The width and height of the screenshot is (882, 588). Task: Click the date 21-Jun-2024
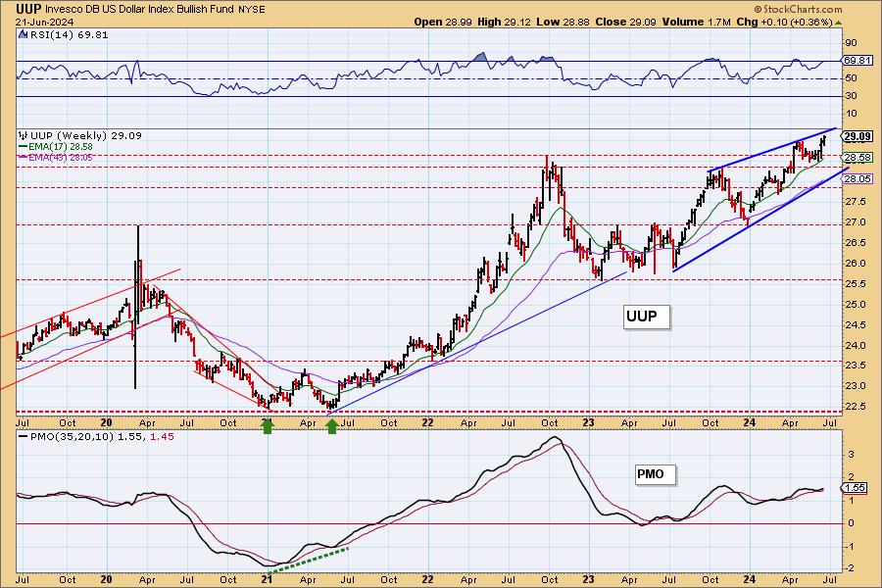click(x=43, y=23)
